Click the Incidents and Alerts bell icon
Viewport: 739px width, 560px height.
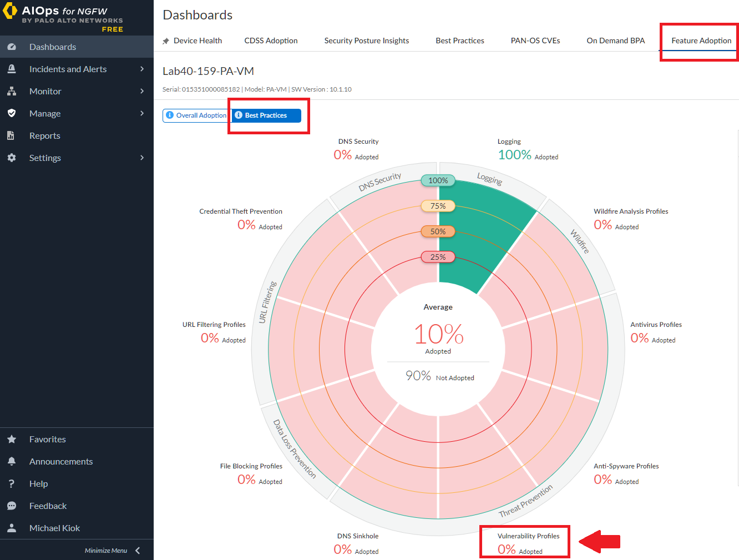(12, 69)
